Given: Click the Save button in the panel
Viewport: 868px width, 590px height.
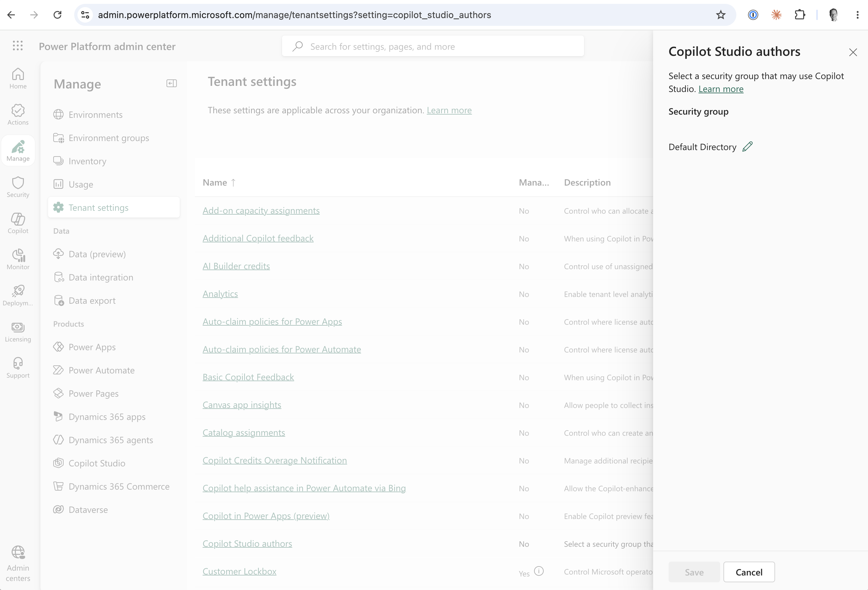Looking at the screenshot, I should point(694,572).
